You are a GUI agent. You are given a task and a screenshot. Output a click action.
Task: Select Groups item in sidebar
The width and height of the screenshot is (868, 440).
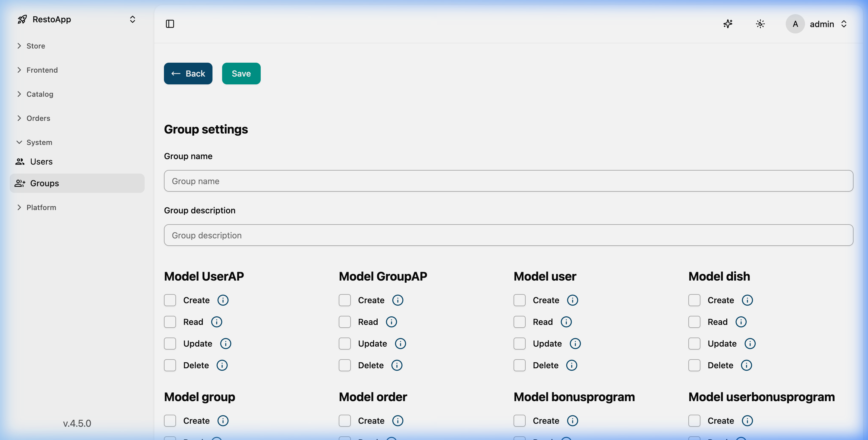45,183
